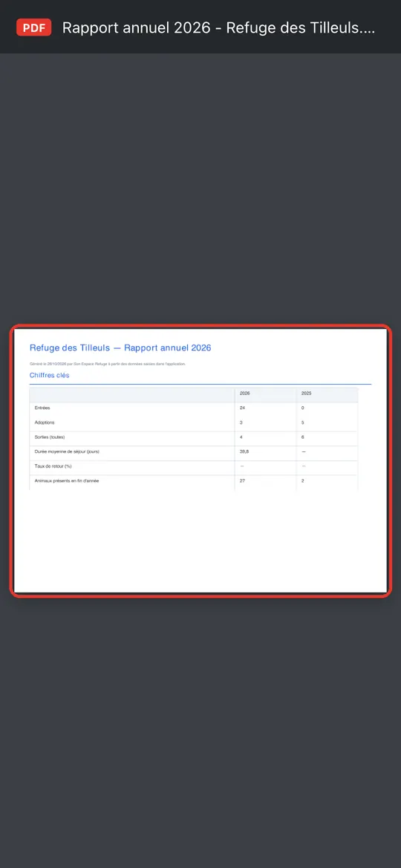Image resolution: width=401 pixels, height=868 pixels.
Task: Click the Sorties 2025 value 6
Action: (302, 437)
